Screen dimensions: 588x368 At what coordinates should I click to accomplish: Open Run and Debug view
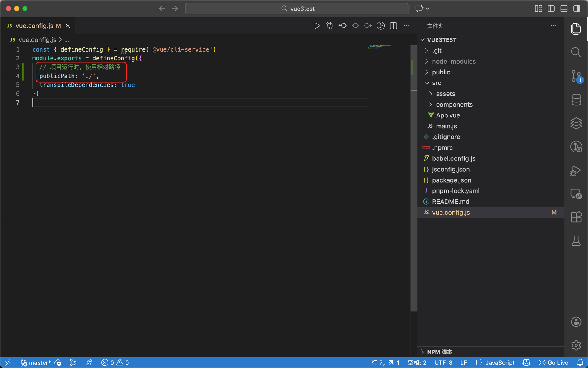click(x=576, y=170)
